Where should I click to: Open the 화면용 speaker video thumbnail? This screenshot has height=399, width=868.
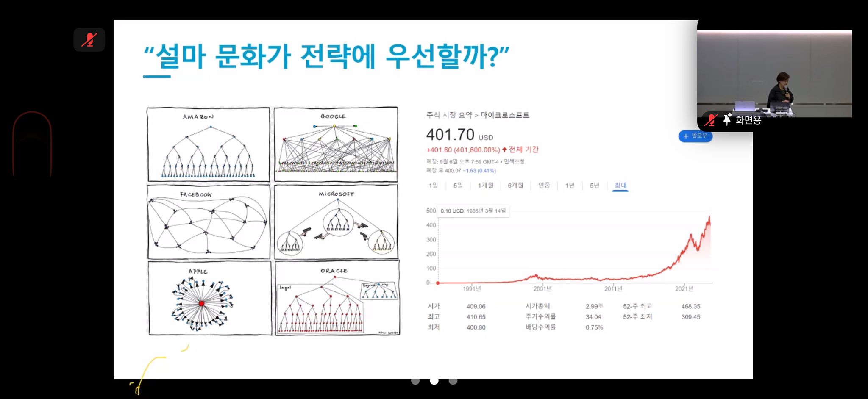(774, 74)
